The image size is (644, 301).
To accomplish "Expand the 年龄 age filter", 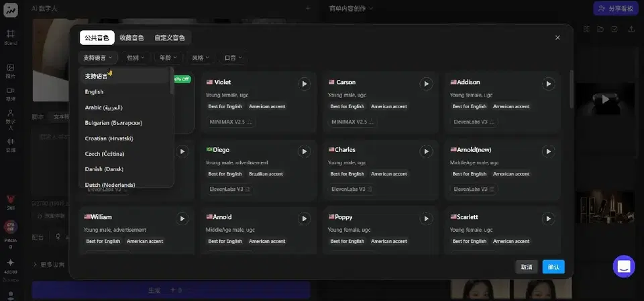I will (168, 58).
